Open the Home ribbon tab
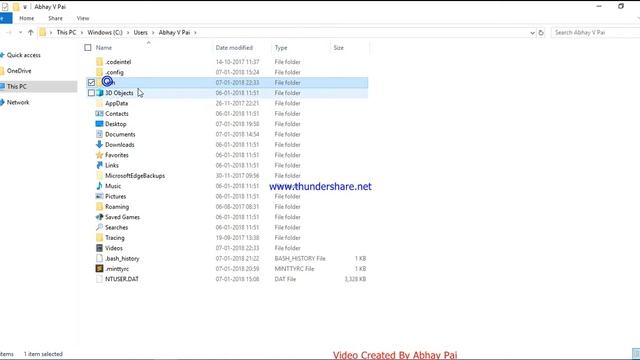 pyautogui.click(x=27, y=18)
